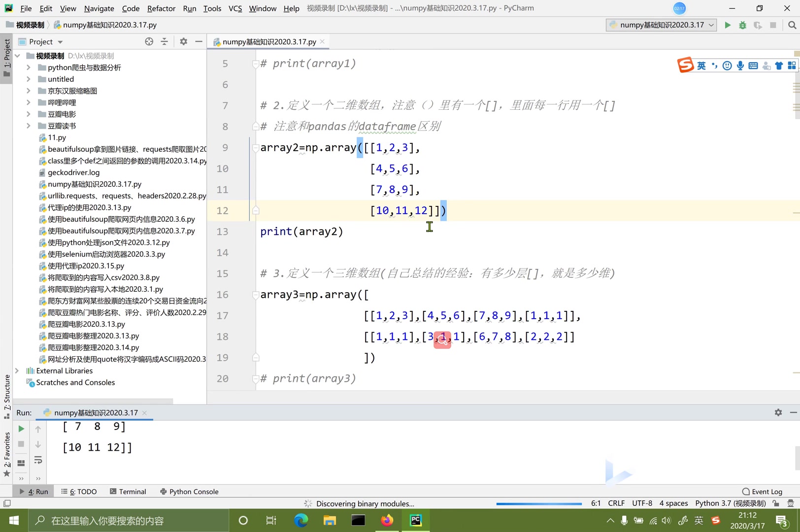Start debugging with the bug icon
Viewport: 800px width, 532px height.
pyautogui.click(x=742, y=25)
